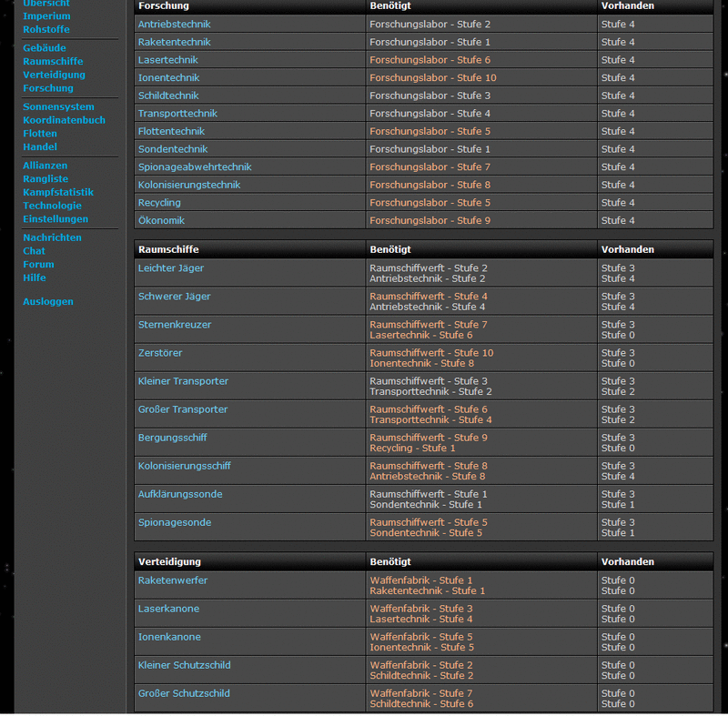Open Sonnensystem from the left navigation
Image resolution: width=728 pixels, height=716 pixels.
(58, 107)
